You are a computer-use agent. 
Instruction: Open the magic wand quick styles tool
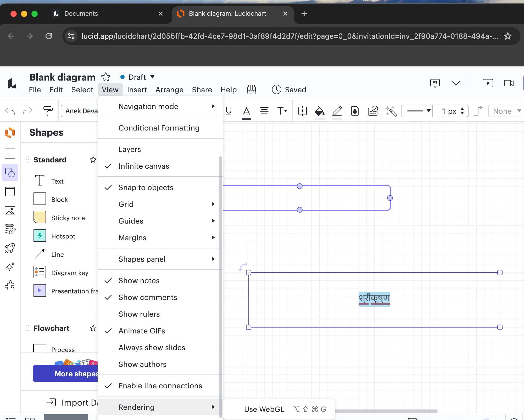point(391,111)
